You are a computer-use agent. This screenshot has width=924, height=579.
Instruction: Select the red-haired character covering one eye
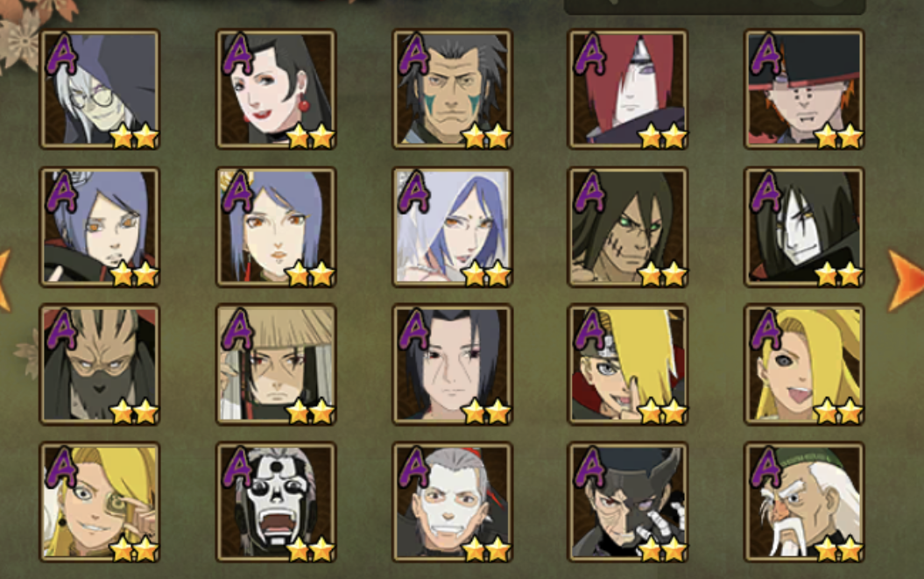tap(628, 89)
